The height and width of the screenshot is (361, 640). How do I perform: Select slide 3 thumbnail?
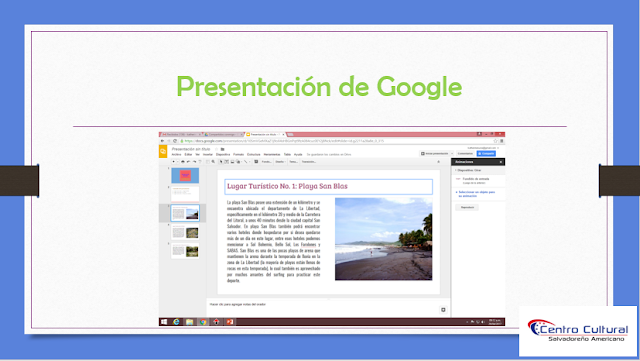tap(185, 213)
